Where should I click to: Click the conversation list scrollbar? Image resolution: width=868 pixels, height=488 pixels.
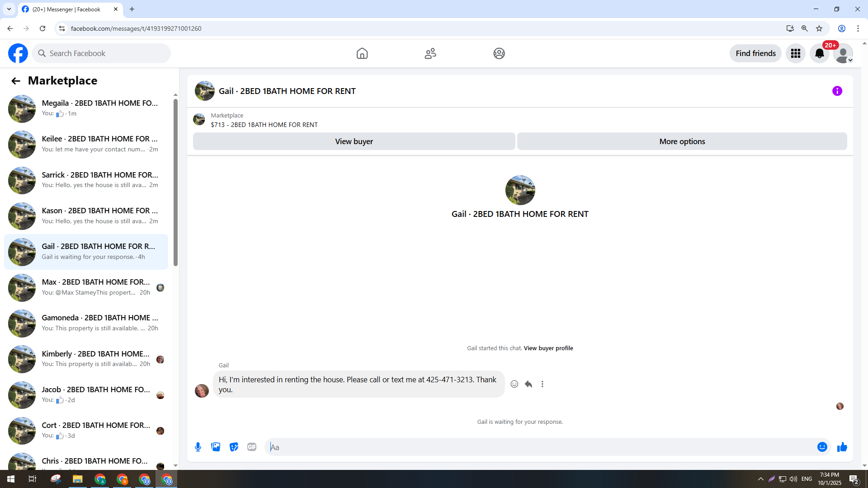point(175,183)
